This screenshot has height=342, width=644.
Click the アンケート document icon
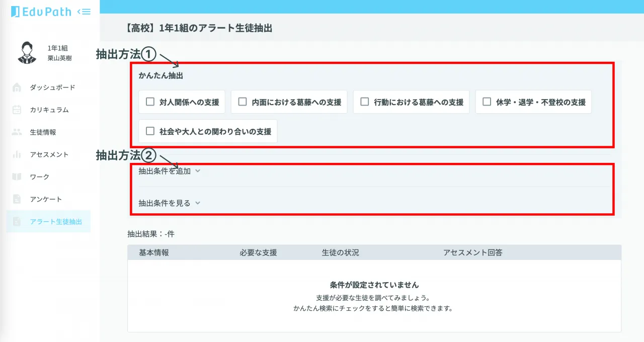click(x=17, y=199)
